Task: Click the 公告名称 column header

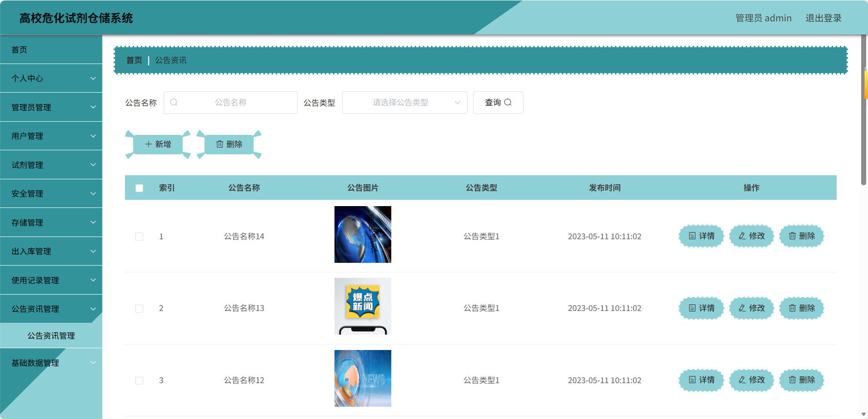Action: 244,188
